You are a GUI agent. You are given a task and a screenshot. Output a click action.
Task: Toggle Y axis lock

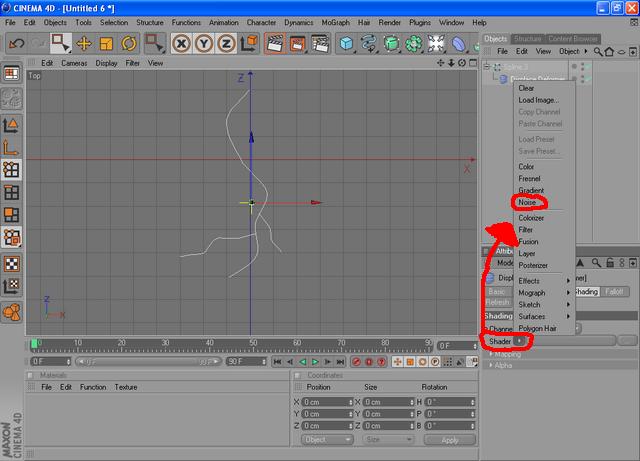[x=204, y=43]
